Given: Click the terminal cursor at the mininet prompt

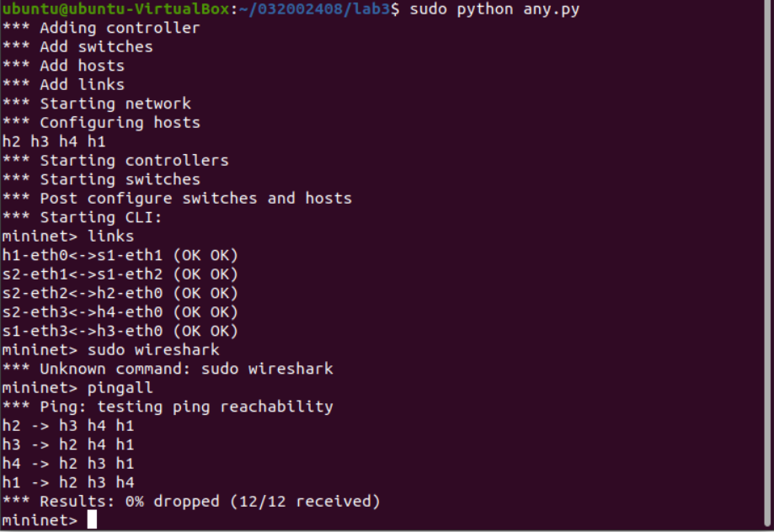Looking at the screenshot, I should (92, 520).
